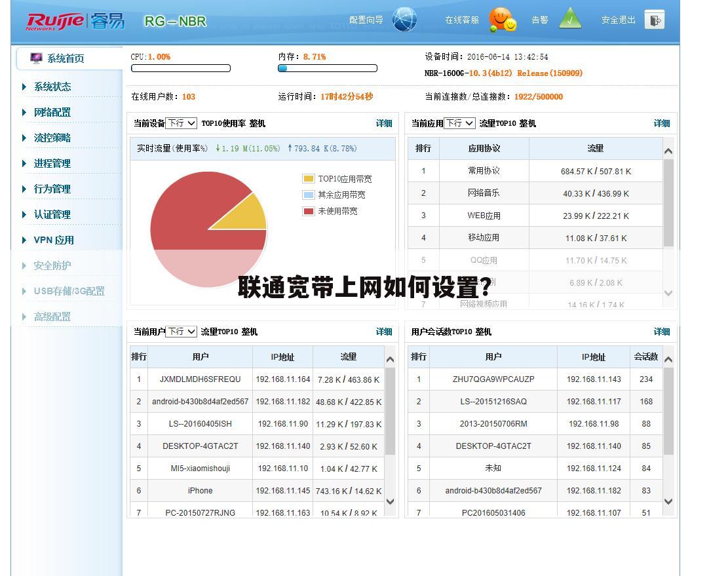Screen dimensions: 728x576
Task: Select the 未知 user row in session table
Action: (x=535, y=469)
